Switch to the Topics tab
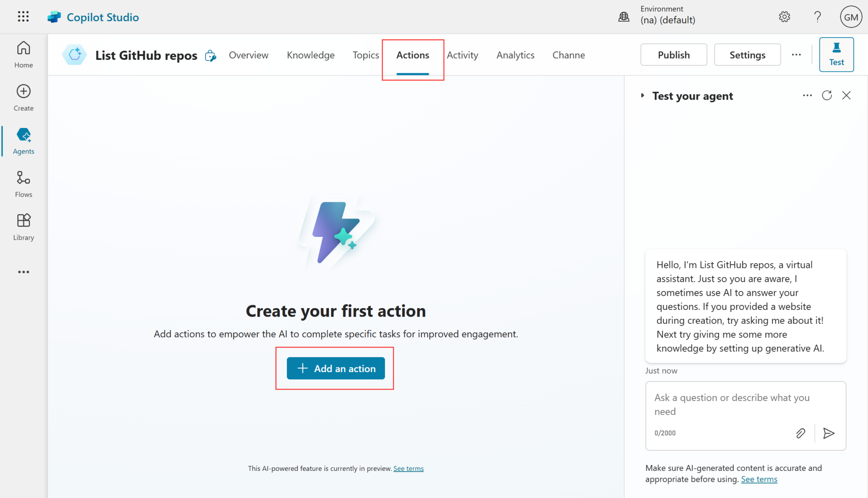The image size is (868, 498). (366, 55)
